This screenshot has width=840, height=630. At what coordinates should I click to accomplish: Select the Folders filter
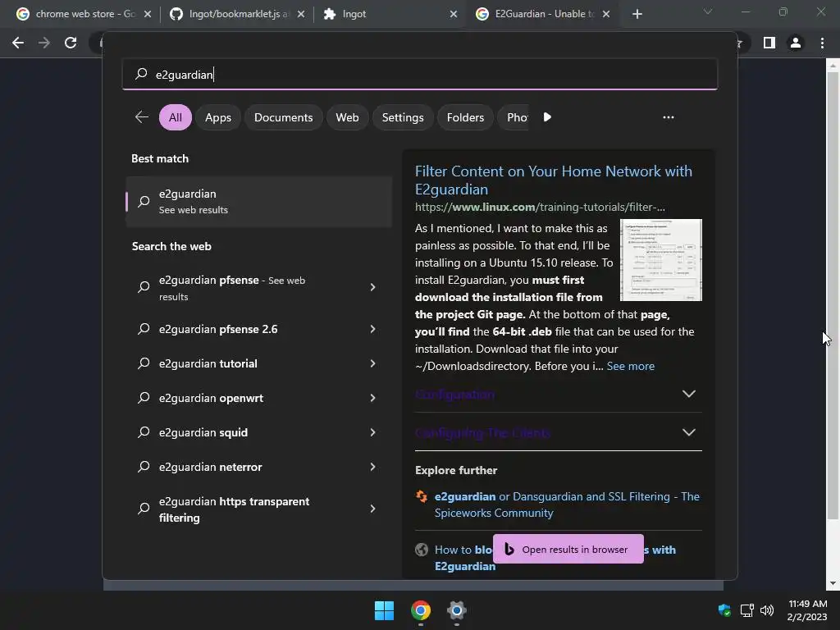point(465,117)
